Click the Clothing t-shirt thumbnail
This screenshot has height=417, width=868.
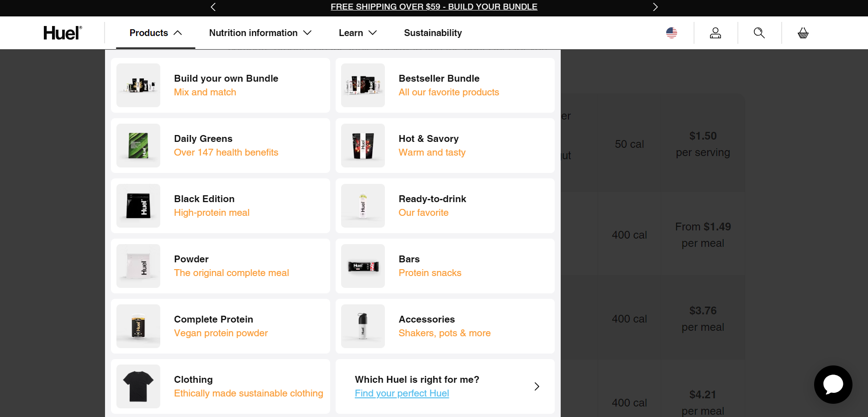pos(138,386)
